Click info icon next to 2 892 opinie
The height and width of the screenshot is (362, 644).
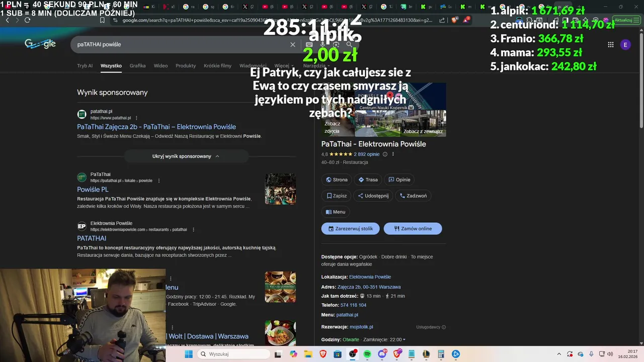(x=385, y=154)
